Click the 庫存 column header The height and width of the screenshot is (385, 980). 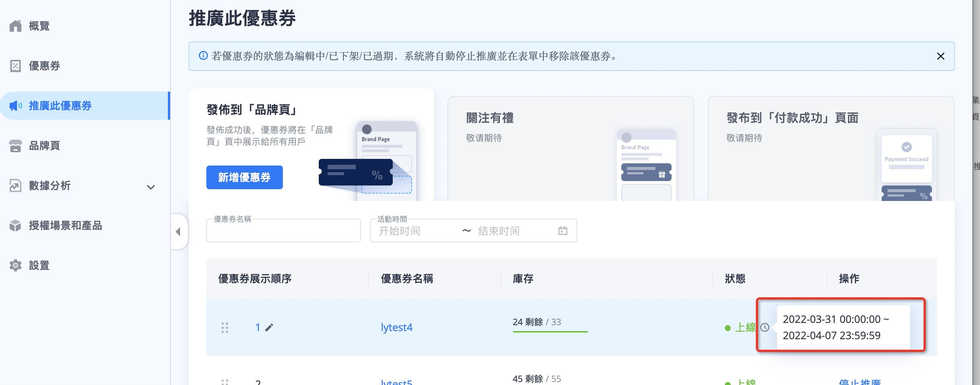(523, 279)
